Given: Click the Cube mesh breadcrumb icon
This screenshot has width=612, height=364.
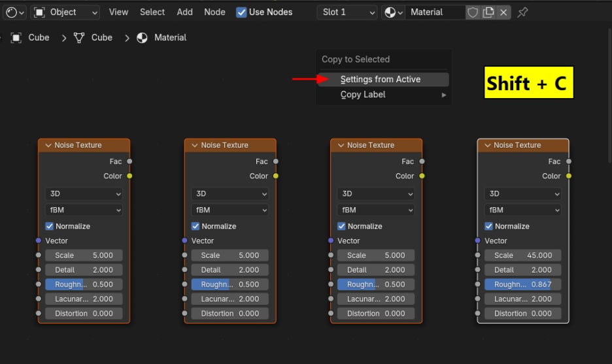Looking at the screenshot, I should pos(79,38).
